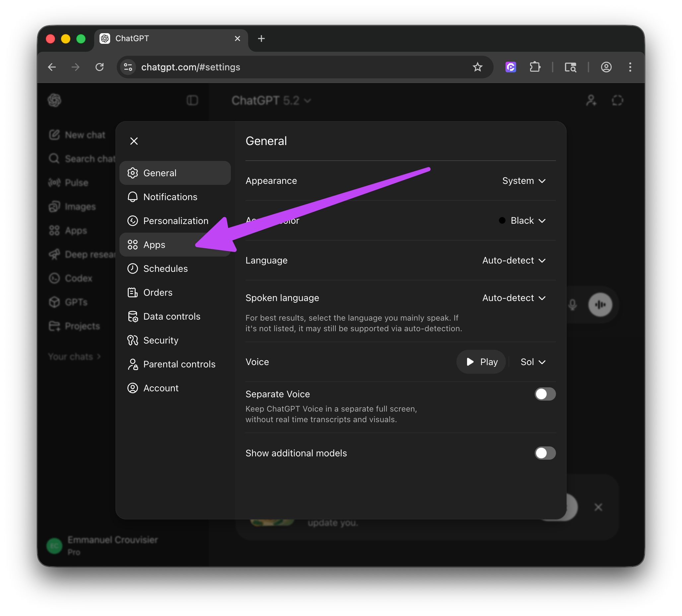Viewport: 682px width, 616px height.
Task: Close the settings dialog with X
Action: pyautogui.click(x=134, y=141)
